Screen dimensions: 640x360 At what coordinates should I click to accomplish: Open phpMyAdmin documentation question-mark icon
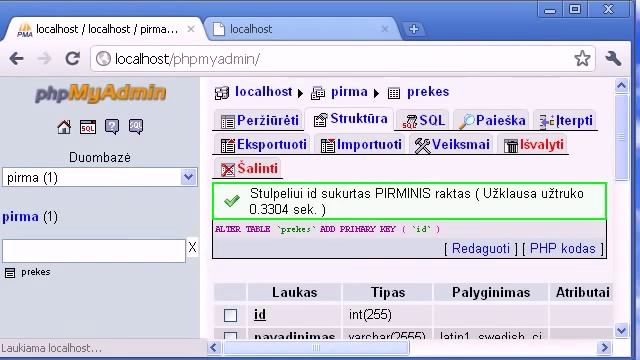112,127
